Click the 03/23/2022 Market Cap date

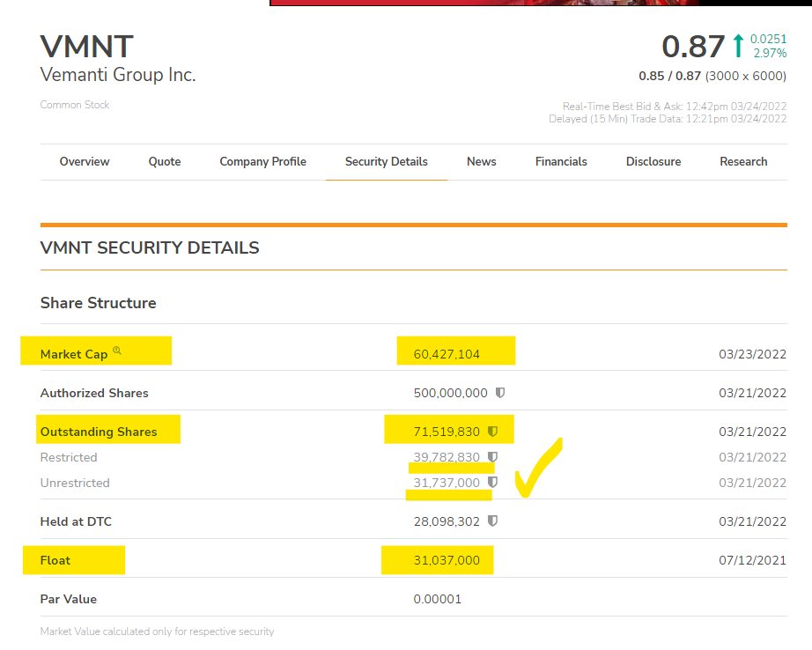752,354
